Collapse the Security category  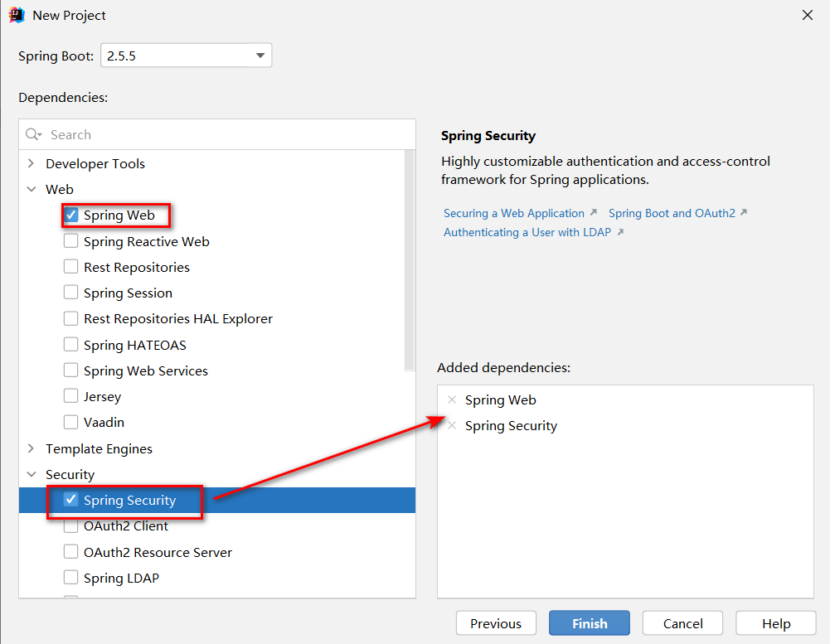tap(31, 474)
